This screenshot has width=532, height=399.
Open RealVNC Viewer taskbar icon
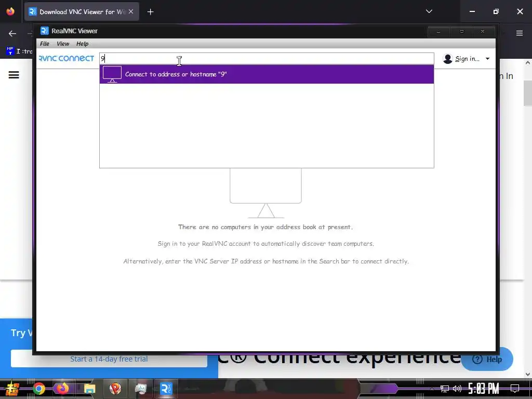[x=166, y=389]
